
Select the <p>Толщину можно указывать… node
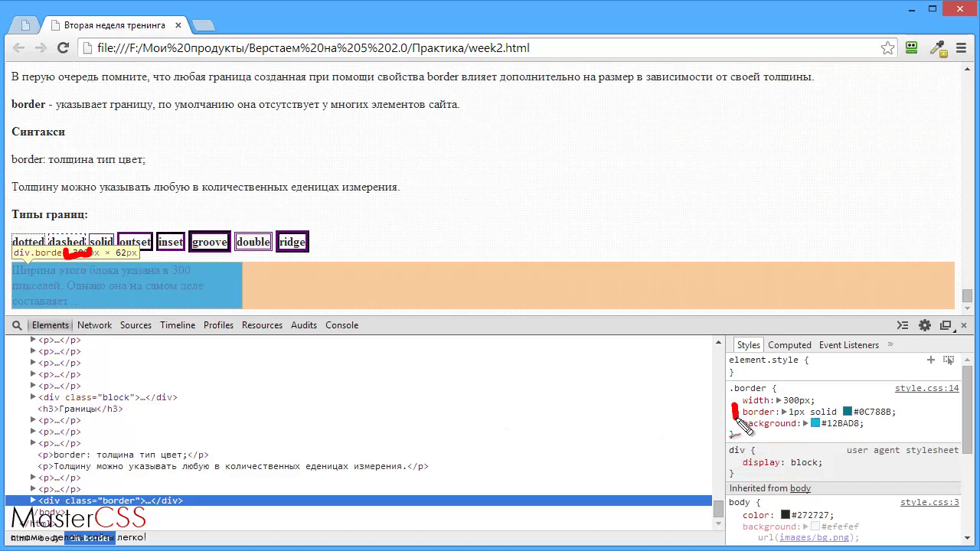pos(233,466)
